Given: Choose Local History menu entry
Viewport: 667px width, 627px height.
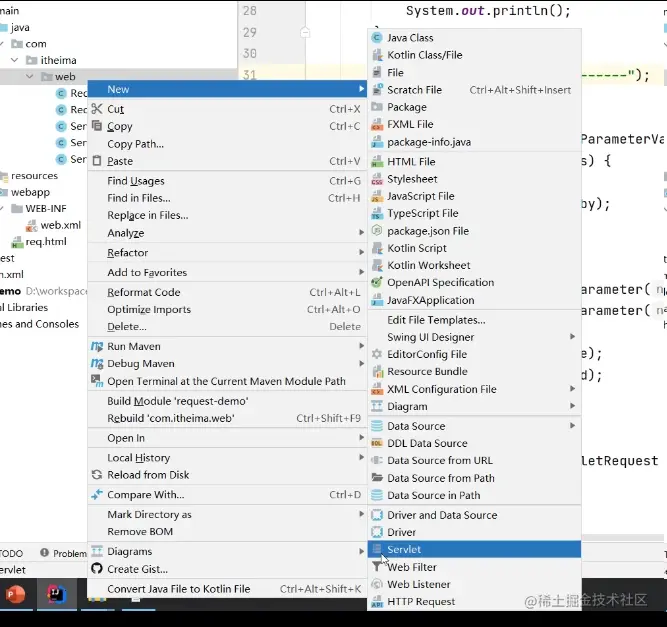Looking at the screenshot, I should coord(227,458).
